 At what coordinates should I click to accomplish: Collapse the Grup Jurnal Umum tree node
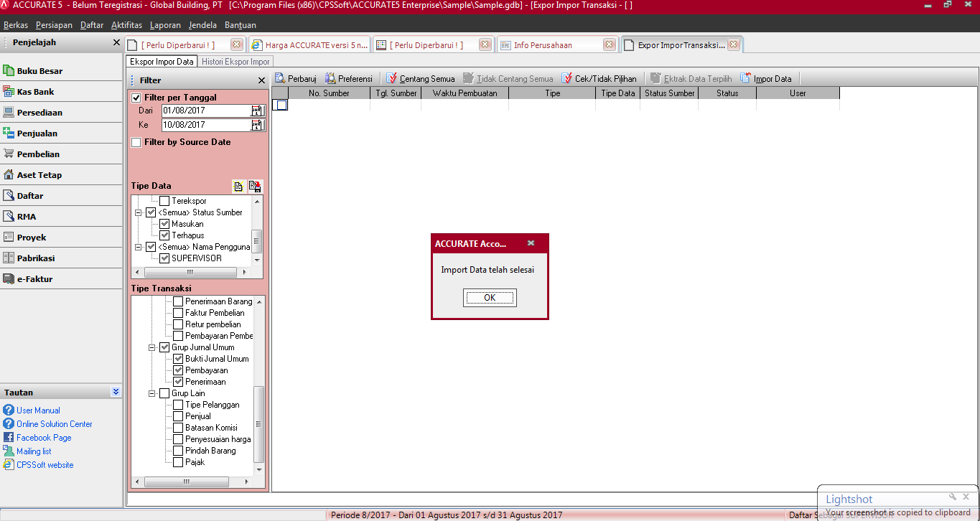[x=152, y=347]
